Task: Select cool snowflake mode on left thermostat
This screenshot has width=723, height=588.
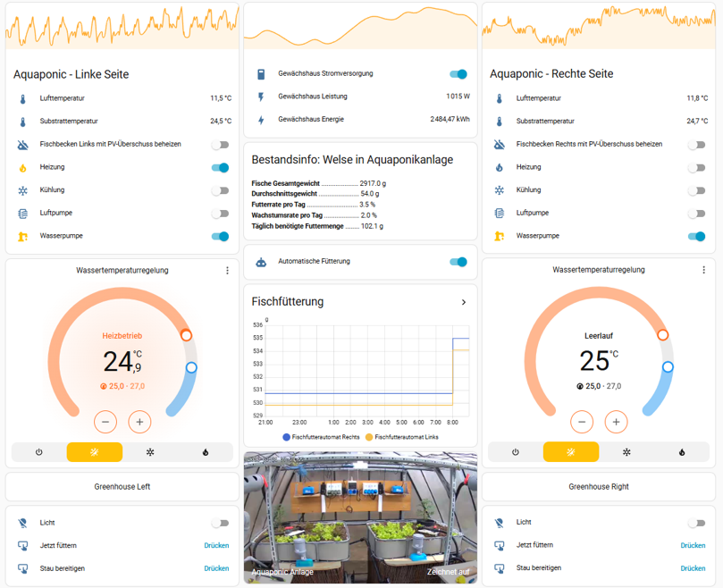Action: [150, 452]
